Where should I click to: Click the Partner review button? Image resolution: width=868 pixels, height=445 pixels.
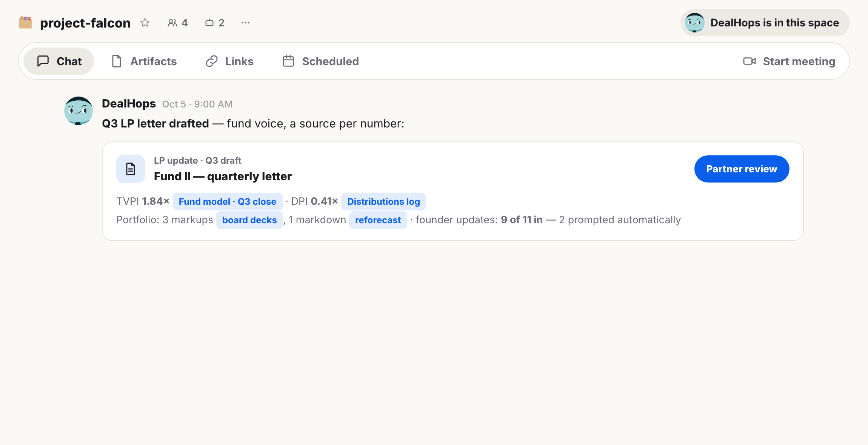[742, 169]
